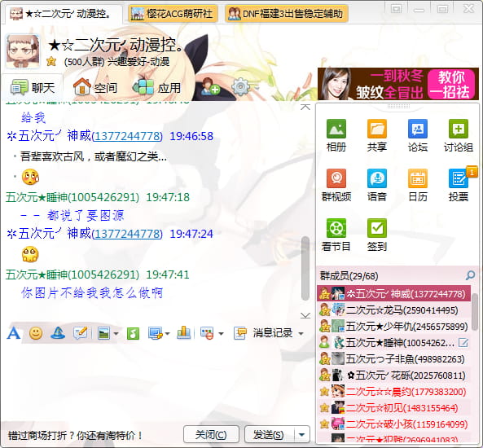Viewport: 483px width, 448px height.
Task: Select member ✿五次元 花砾(202576081)
Action: click(x=393, y=376)
